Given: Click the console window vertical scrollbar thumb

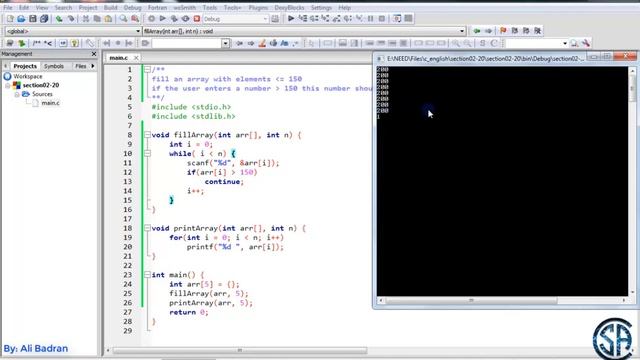Looking at the screenshot, I should [633, 88].
